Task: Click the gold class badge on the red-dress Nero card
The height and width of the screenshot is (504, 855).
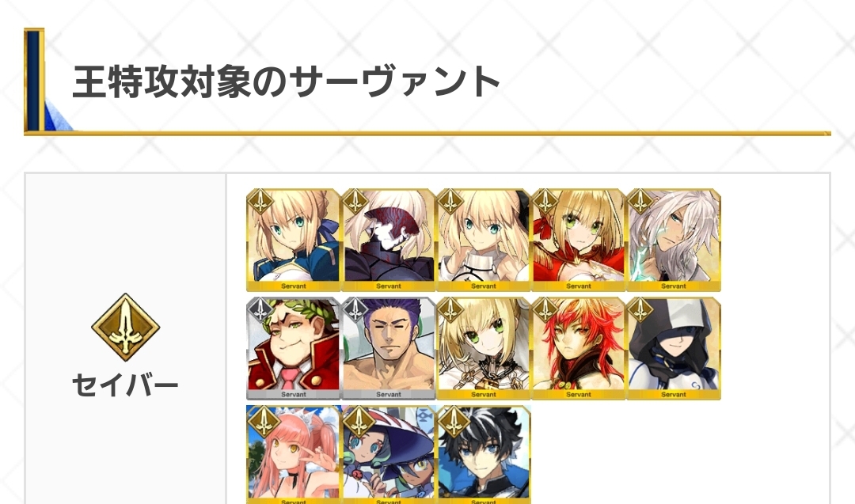Action: 545,202
